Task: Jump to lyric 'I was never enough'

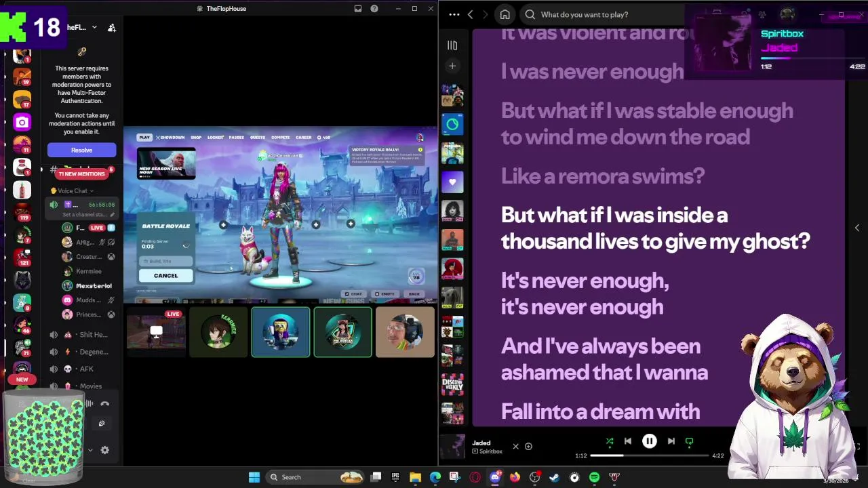Action: coord(592,71)
